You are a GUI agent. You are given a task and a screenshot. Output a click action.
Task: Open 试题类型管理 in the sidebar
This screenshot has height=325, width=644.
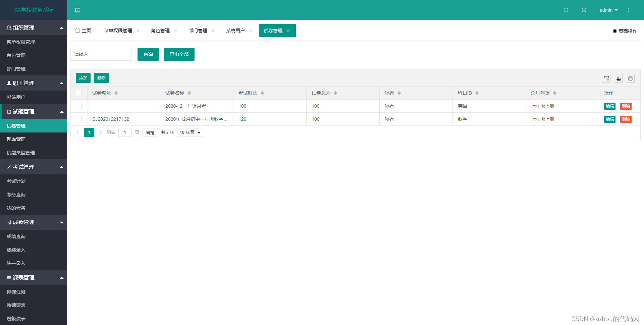(34, 153)
